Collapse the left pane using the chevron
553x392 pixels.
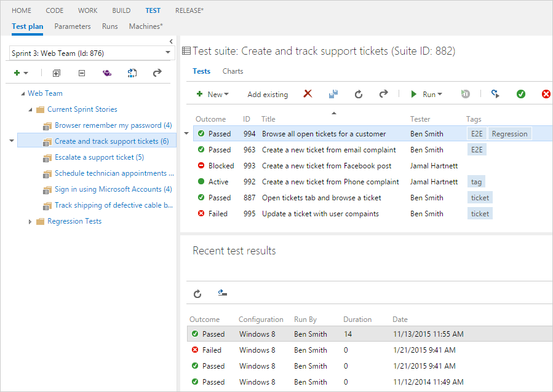pyautogui.click(x=171, y=41)
